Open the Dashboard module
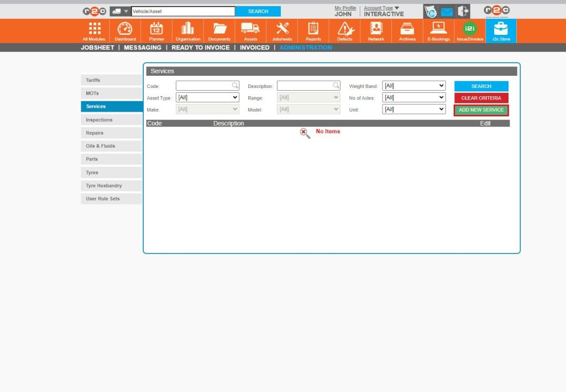Screen dimensions: 566x392 [x=125, y=32]
